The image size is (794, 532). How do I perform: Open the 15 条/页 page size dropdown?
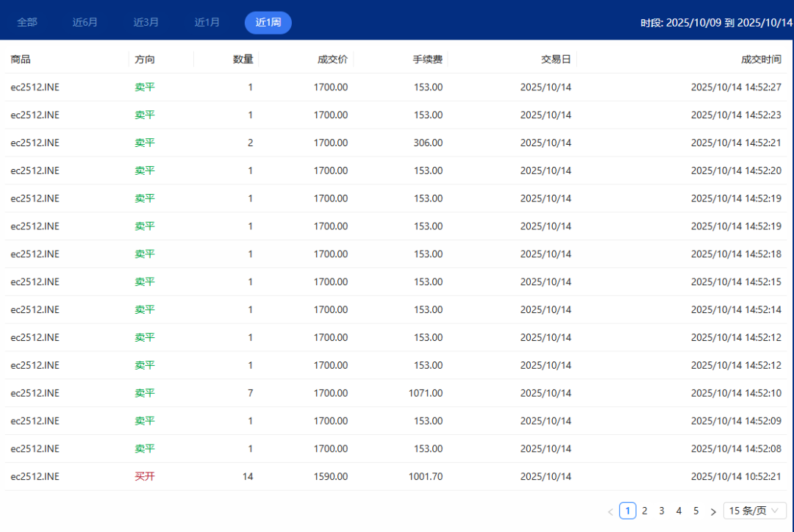754,511
